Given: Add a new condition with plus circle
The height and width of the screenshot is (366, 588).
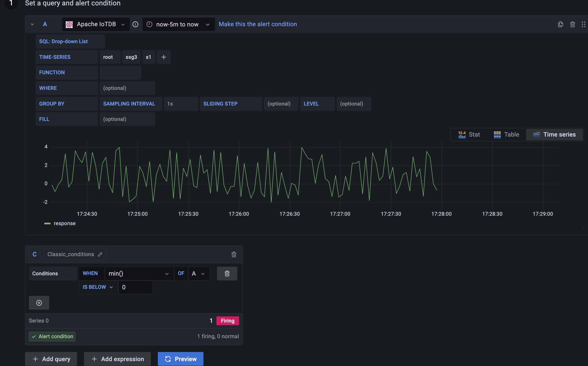Looking at the screenshot, I should pyautogui.click(x=39, y=303).
